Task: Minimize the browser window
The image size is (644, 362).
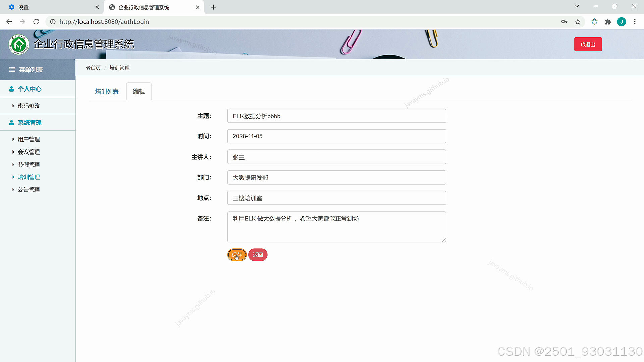Action: pyautogui.click(x=596, y=6)
